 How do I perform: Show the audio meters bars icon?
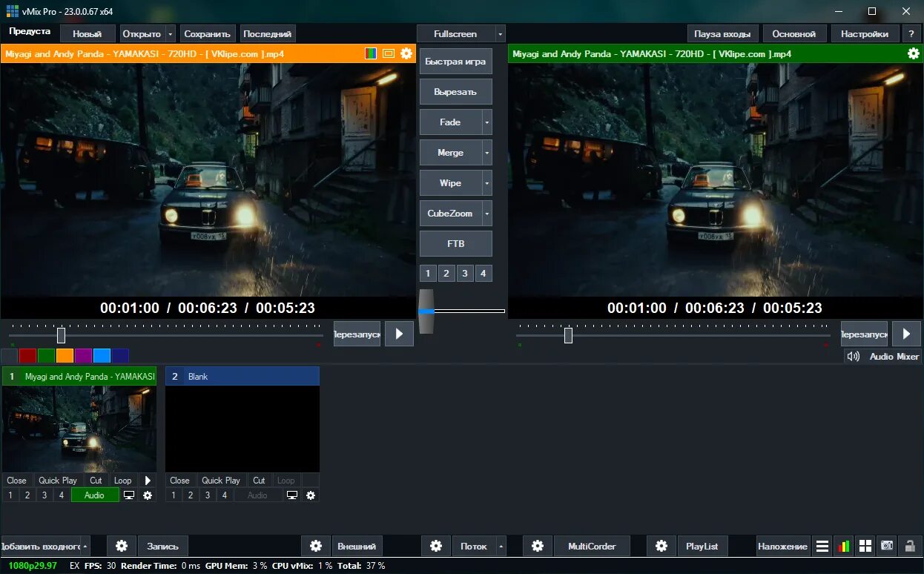point(844,546)
